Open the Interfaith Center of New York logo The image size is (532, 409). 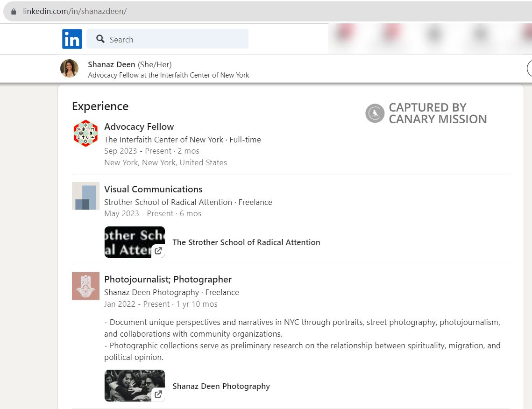click(85, 134)
